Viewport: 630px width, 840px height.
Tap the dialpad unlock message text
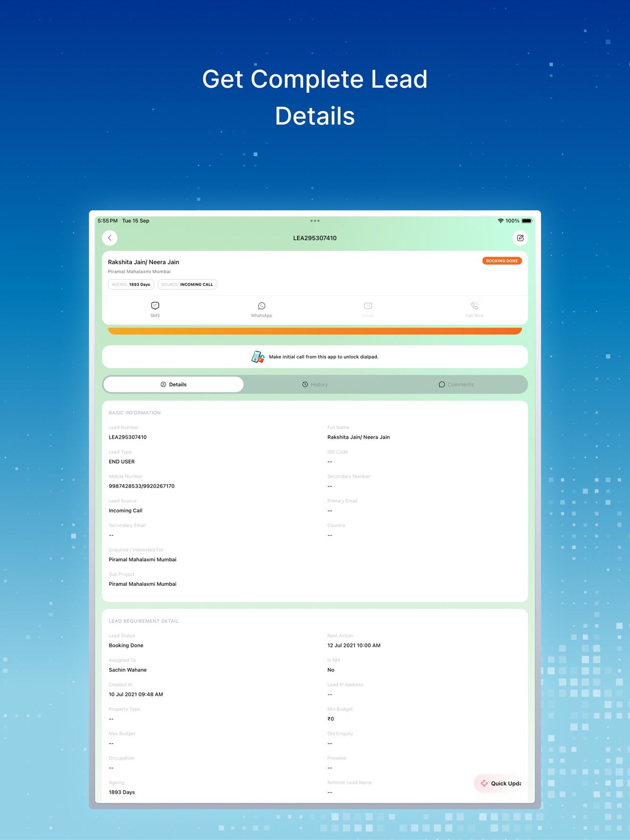(x=324, y=357)
